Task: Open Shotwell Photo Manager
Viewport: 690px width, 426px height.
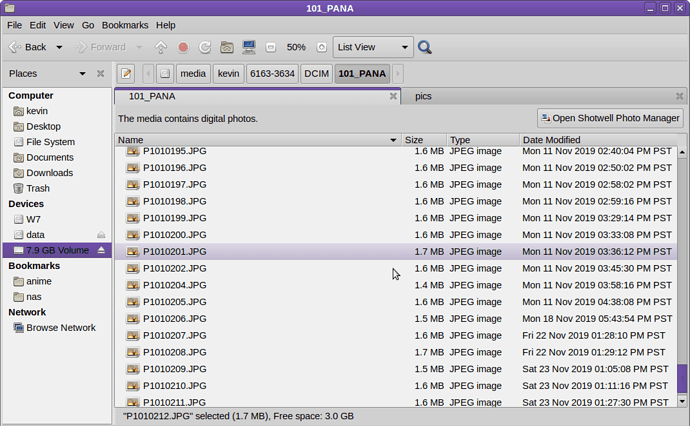Action: pos(610,118)
